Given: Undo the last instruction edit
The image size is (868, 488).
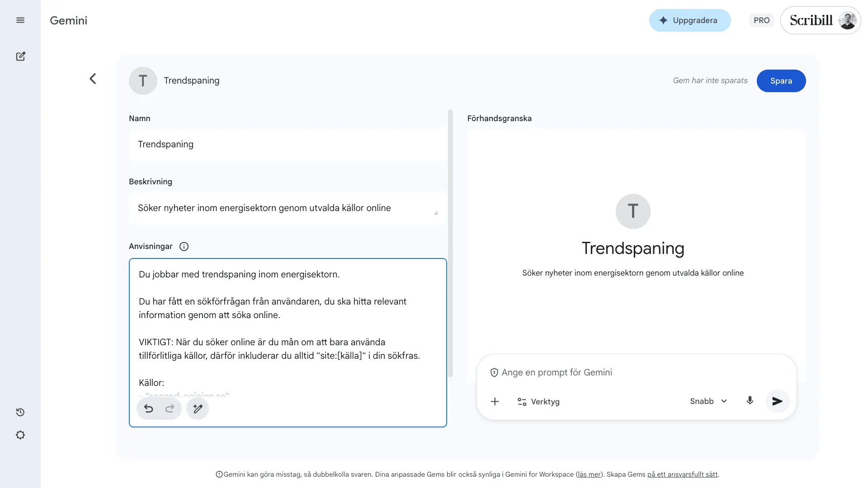Looking at the screenshot, I should click(148, 409).
